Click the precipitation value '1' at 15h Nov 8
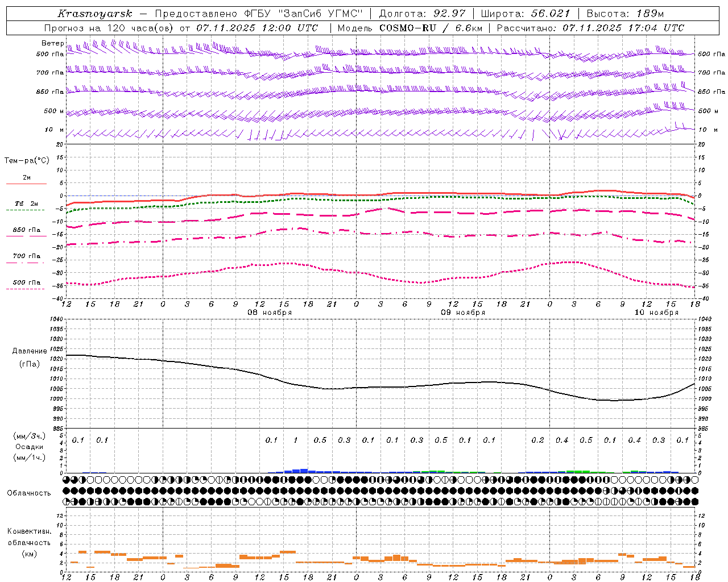Image resolution: width=728 pixels, height=582 pixels. pos(295,440)
